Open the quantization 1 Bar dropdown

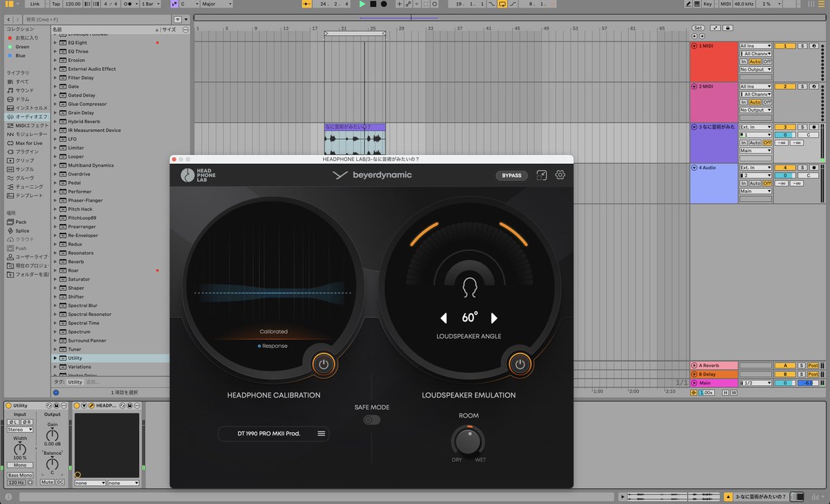[150, 4]
